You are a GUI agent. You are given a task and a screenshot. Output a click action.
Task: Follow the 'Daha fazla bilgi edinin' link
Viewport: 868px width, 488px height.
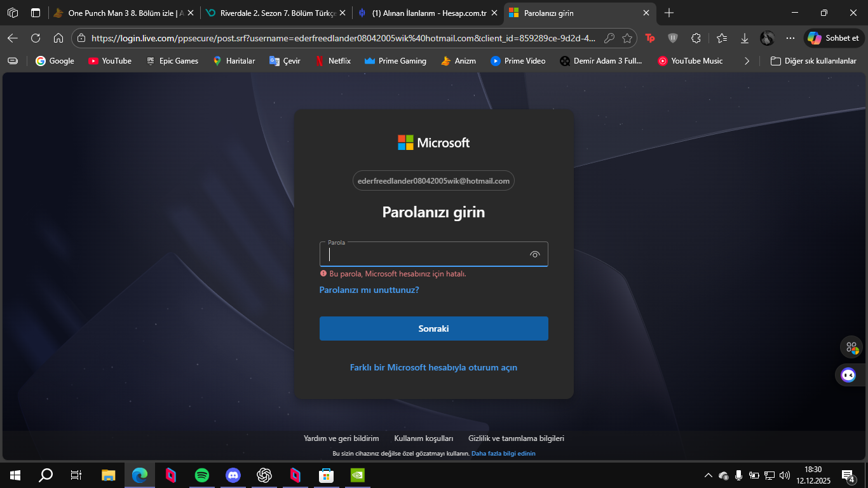(x=503, y=454)
